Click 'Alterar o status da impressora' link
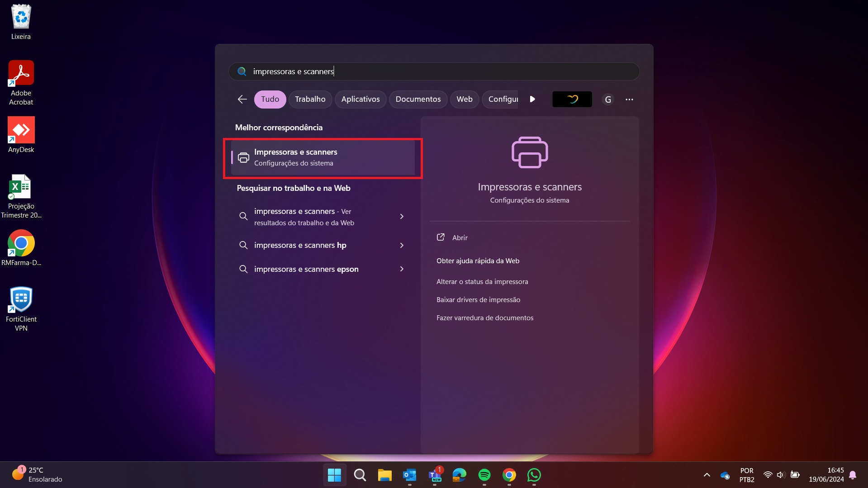This screenshot has width=868, height=488. click(482, 282)
